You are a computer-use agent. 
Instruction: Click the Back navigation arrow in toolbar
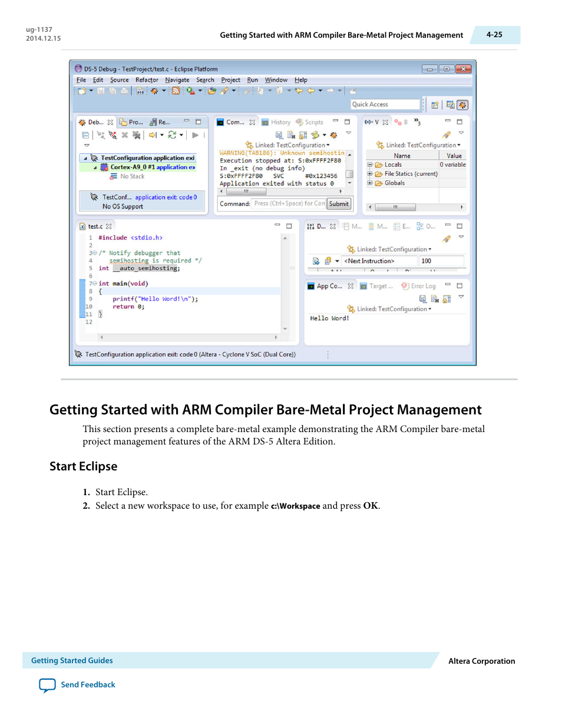(310, 91)
